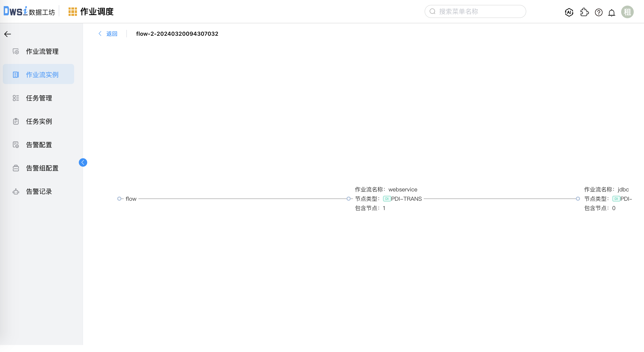The width and height of the screenshot is (644, 352).
Task: Click the AI assistant icon in header
Action: click(569, 12)
